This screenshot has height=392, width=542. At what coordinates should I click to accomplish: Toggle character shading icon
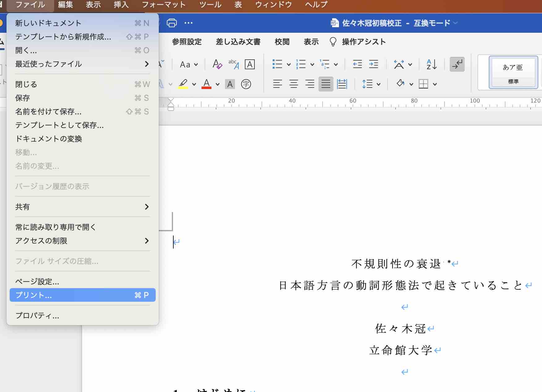click(230, 84)
